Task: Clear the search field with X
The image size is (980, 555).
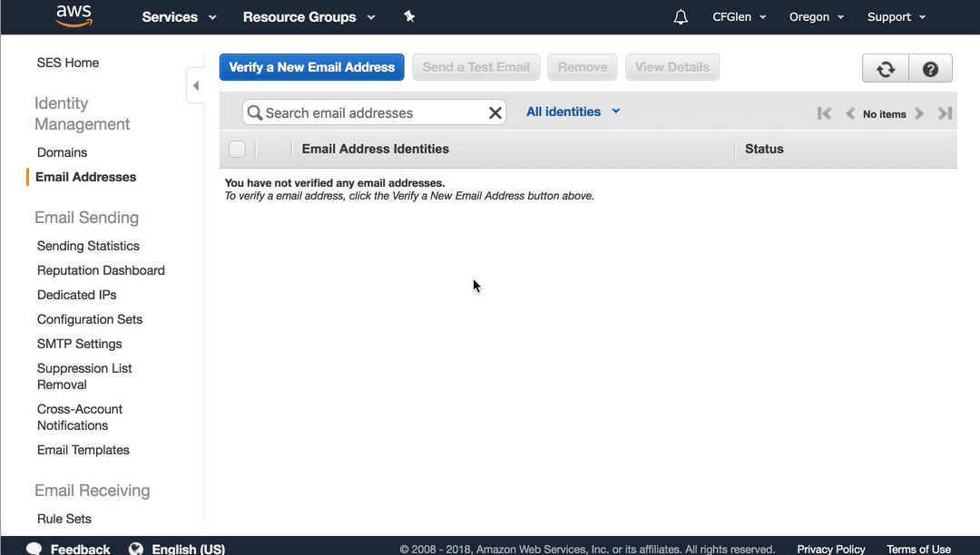Action: tap(495, 113)
